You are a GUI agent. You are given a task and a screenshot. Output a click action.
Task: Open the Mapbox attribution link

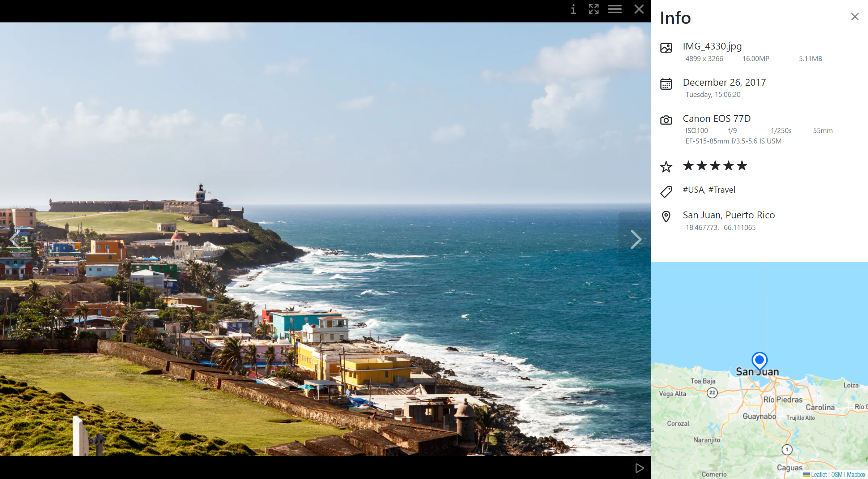856,475
